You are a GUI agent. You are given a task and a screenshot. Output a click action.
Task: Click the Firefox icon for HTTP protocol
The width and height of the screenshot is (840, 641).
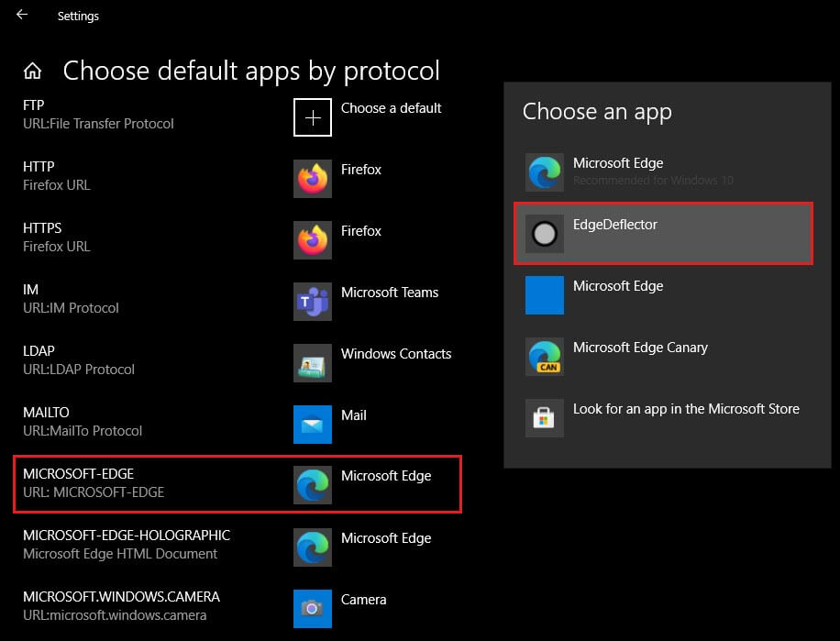(313, 179)
